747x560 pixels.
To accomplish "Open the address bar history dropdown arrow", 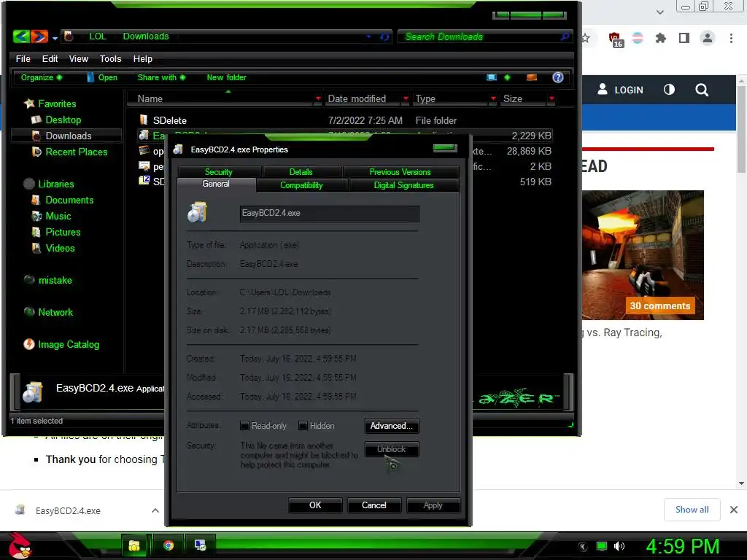I will (368, 36).
